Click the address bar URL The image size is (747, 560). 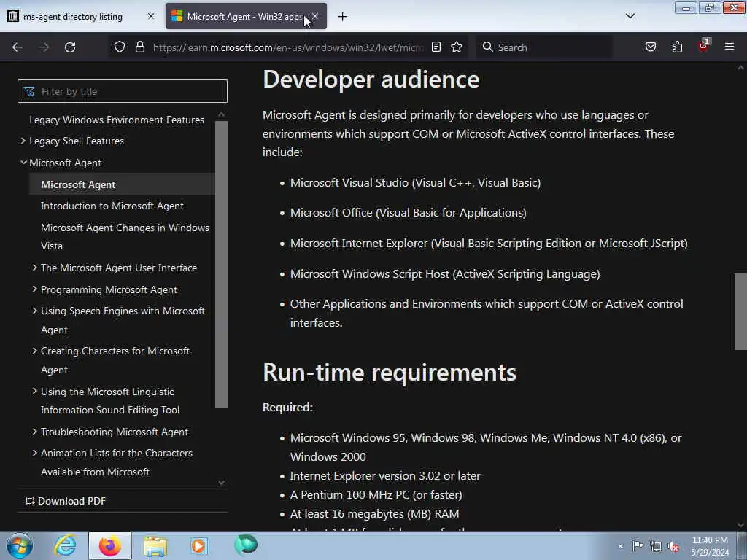[288, 47]
